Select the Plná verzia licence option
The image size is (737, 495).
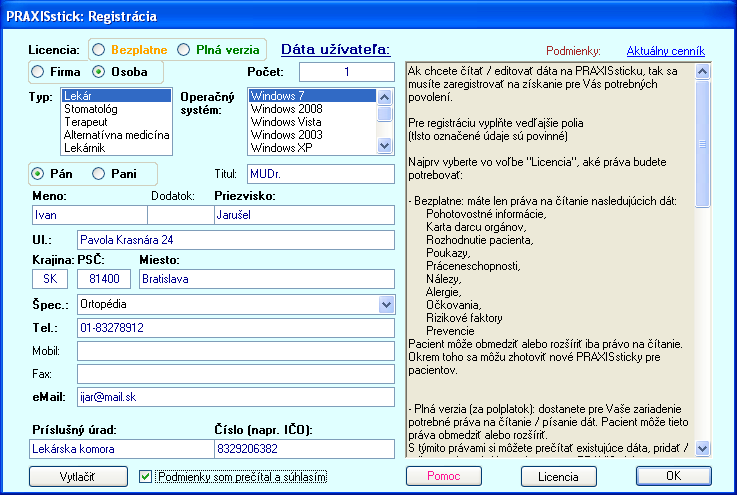[183, 50]
